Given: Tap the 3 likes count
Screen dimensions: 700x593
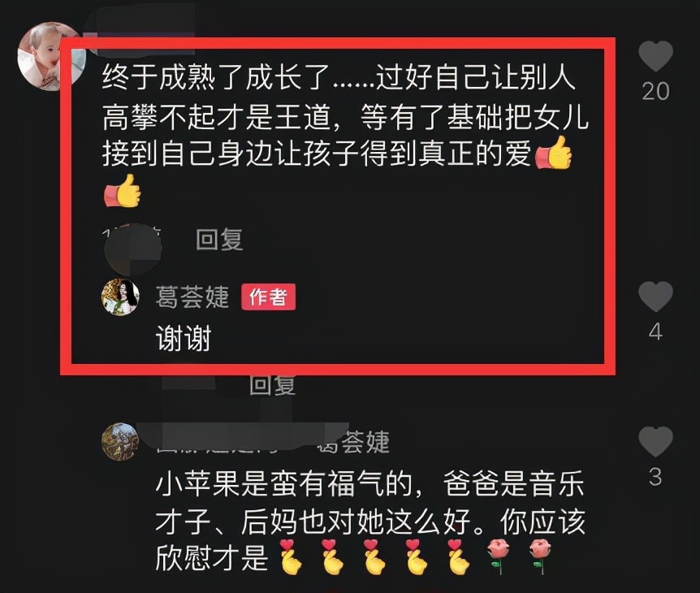Looking at the screenshot, I should point(655,478).
